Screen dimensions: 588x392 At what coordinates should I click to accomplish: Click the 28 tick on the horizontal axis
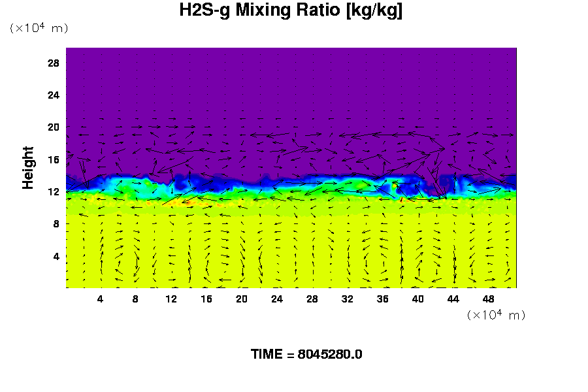pyautogui.click(x=312, y=299)
